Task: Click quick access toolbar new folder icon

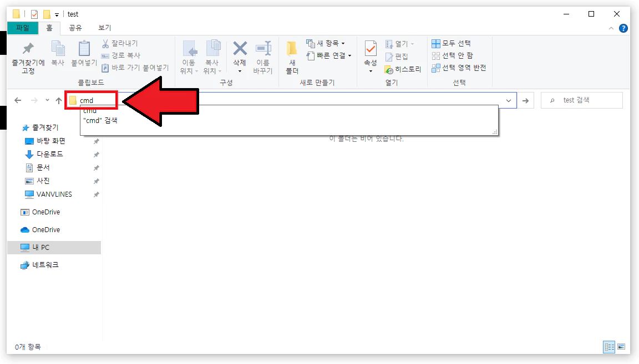Action: pos(47,14)
